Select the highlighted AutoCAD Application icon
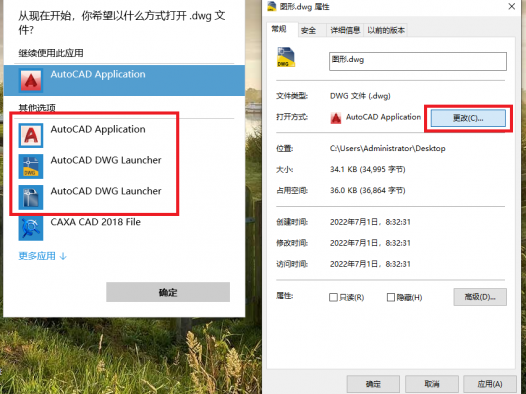This screenshot has width=526, height=394. click(31, 80)
